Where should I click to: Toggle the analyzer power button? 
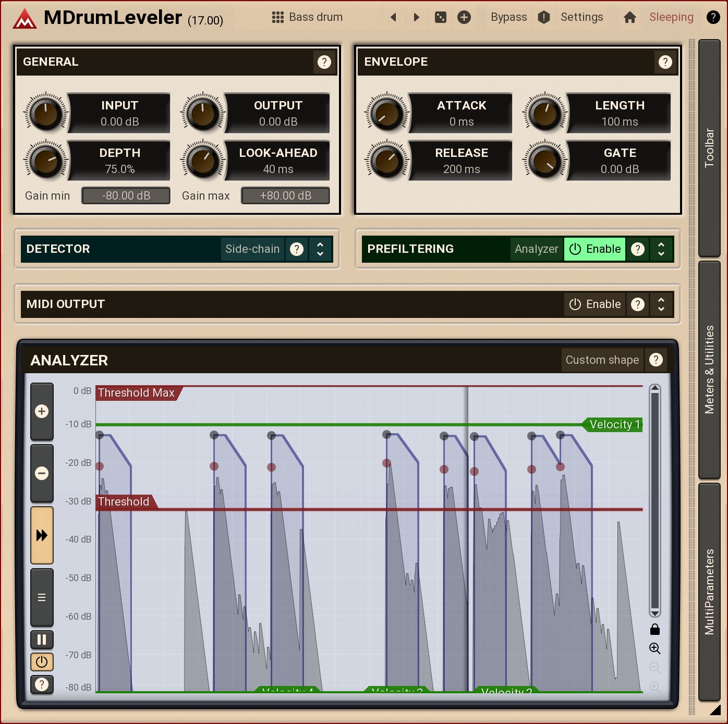42,662
